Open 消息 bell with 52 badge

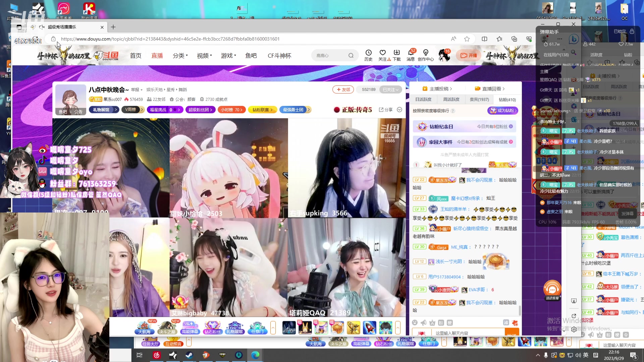coord(411,55)
